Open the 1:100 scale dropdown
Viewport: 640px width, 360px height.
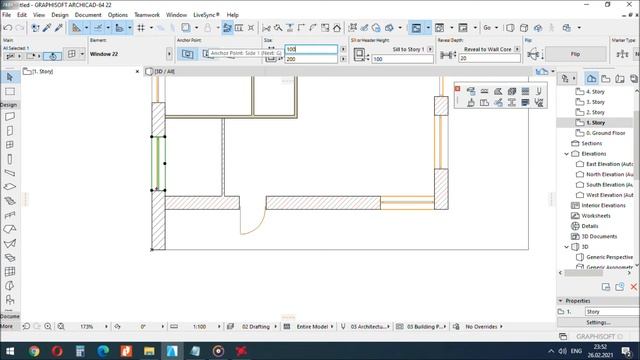219,327
